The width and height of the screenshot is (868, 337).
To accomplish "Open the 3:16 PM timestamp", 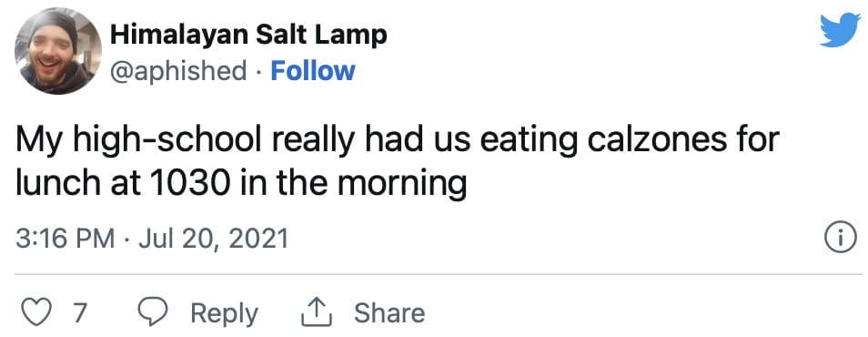I will 66,240.
